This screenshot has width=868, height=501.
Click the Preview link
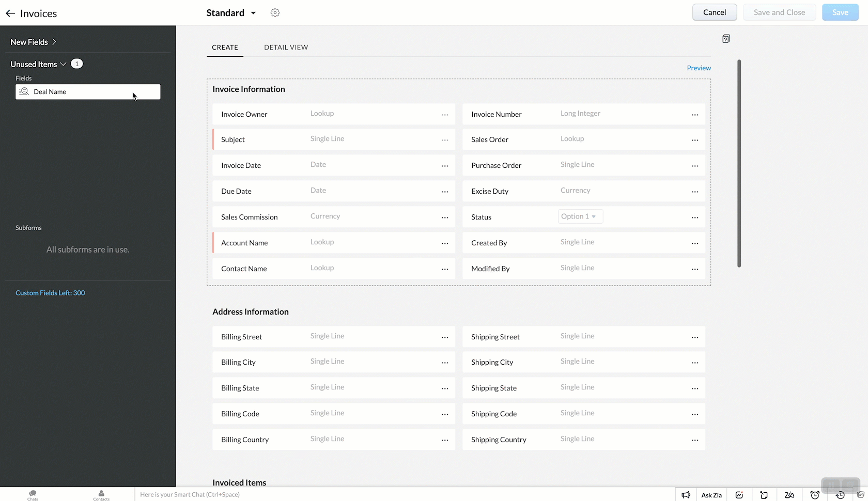click(699, 68)
